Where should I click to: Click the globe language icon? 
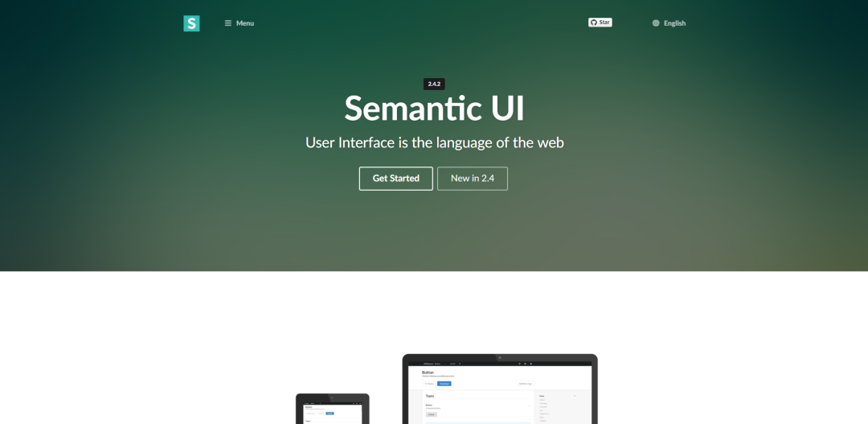656,23
